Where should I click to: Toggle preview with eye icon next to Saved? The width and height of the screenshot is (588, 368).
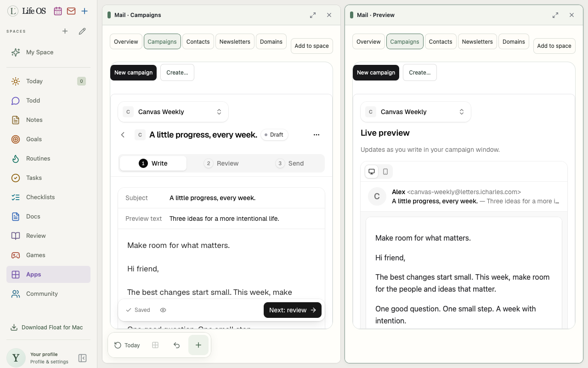click(x=163, y=310)
